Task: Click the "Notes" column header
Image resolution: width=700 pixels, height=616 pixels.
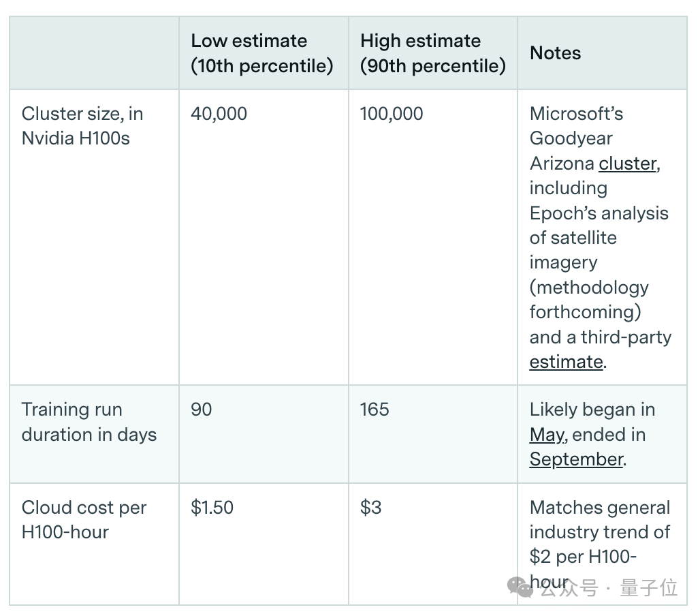Action: pyautogui.click(x=555, y=53)
